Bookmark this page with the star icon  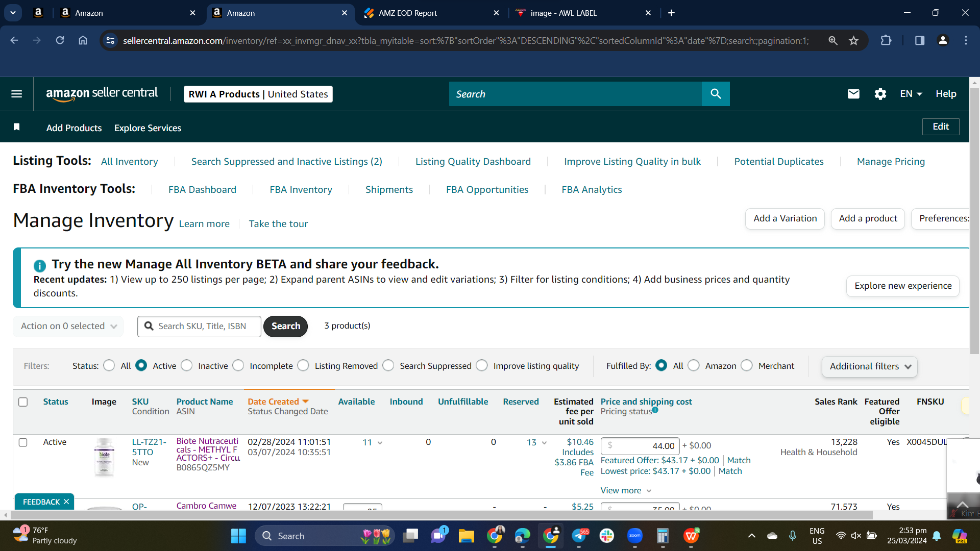[x=853, y=40]
